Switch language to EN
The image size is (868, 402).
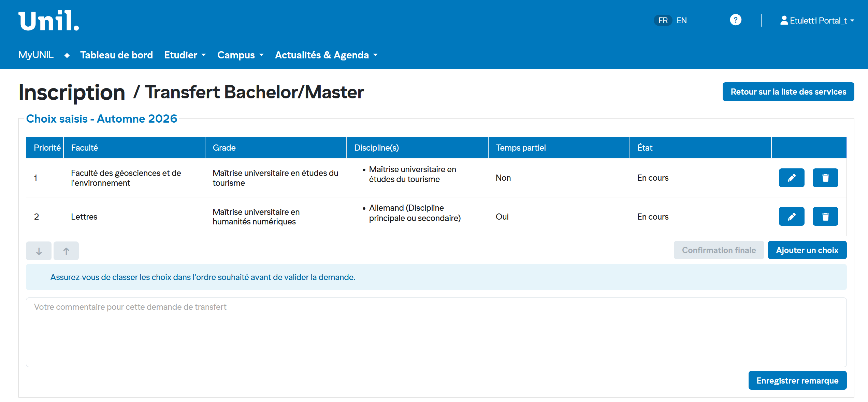click(x=681, y=20)
